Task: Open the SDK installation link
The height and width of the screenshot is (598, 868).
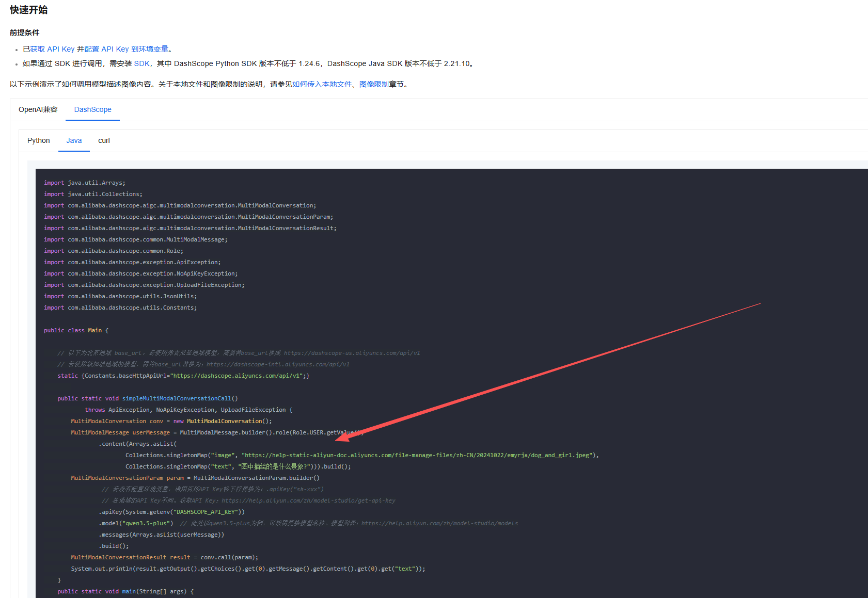Action: click(141, 63)
